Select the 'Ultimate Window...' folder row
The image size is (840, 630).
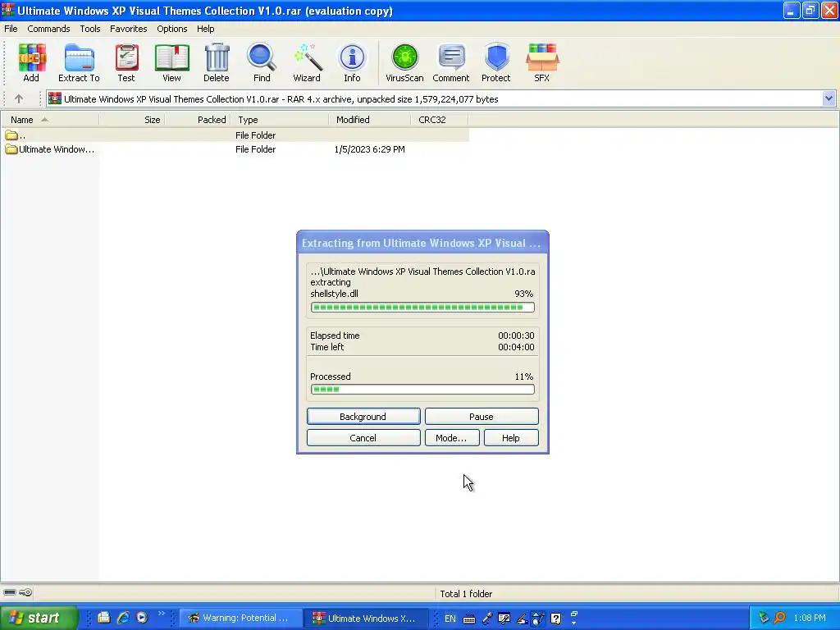tap(235, 149)
